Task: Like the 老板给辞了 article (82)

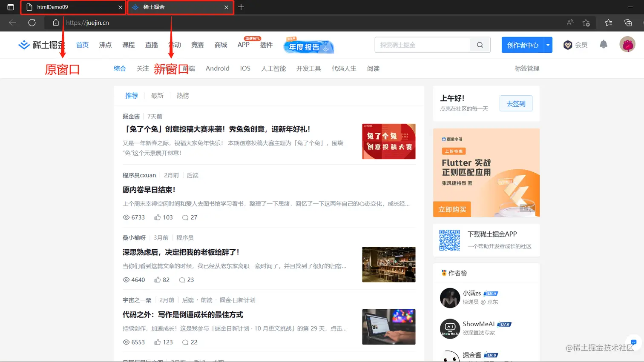Action: pos(162,280)
